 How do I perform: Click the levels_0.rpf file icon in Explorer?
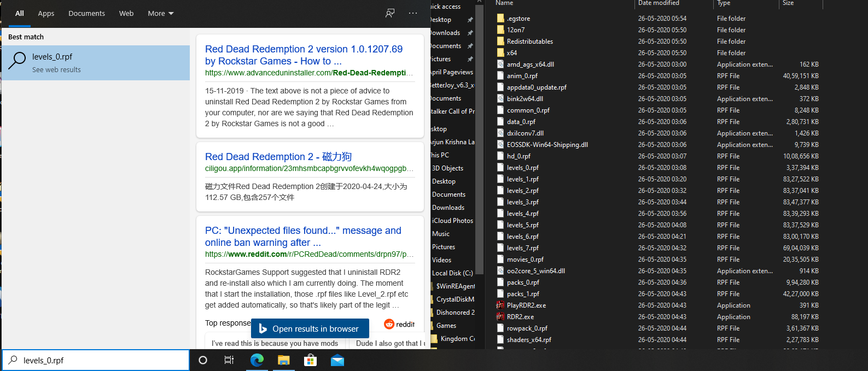[500, 167]
